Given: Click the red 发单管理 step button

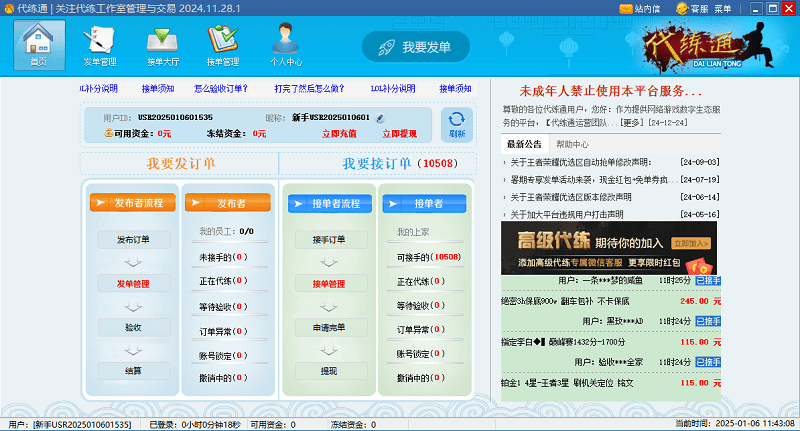Looking at the screenshot, I should [x=134, y=284].
